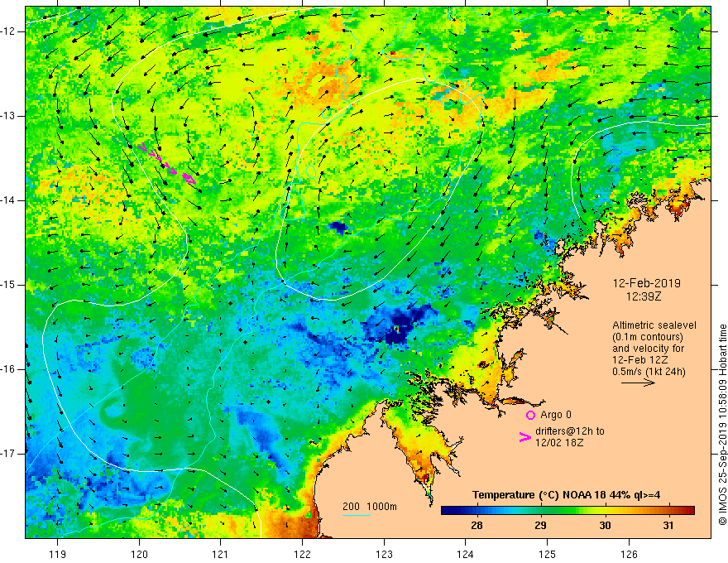Click the latitude axis label -16
This screenshot has height=563, width=728.
pyautogui.click(x=9, y=369)
